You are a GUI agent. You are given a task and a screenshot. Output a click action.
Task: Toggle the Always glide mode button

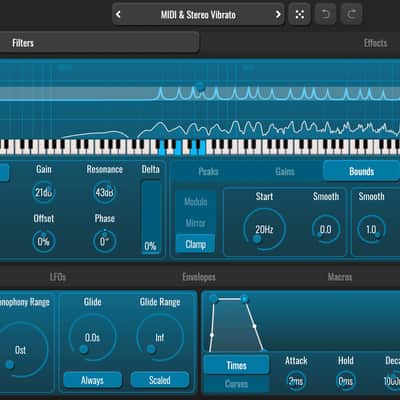pos(92,380)
